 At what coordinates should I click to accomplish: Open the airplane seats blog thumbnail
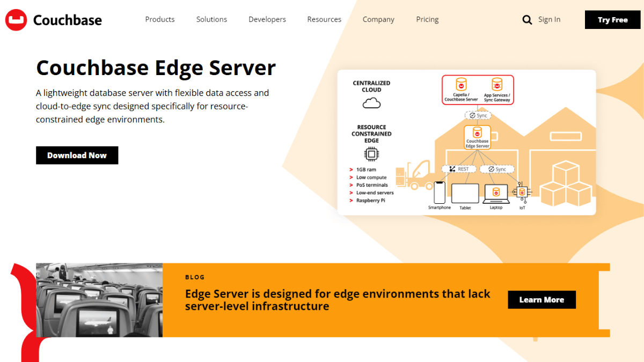coord(99,300)
